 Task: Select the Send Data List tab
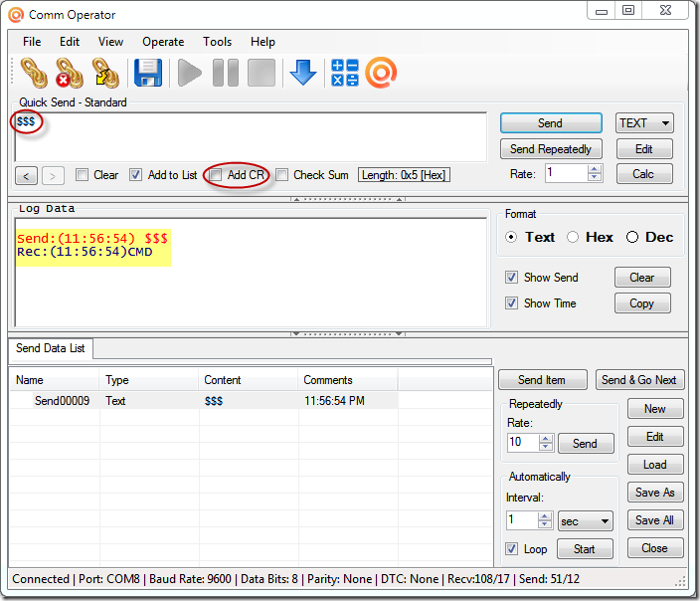(x=51, y=348)
